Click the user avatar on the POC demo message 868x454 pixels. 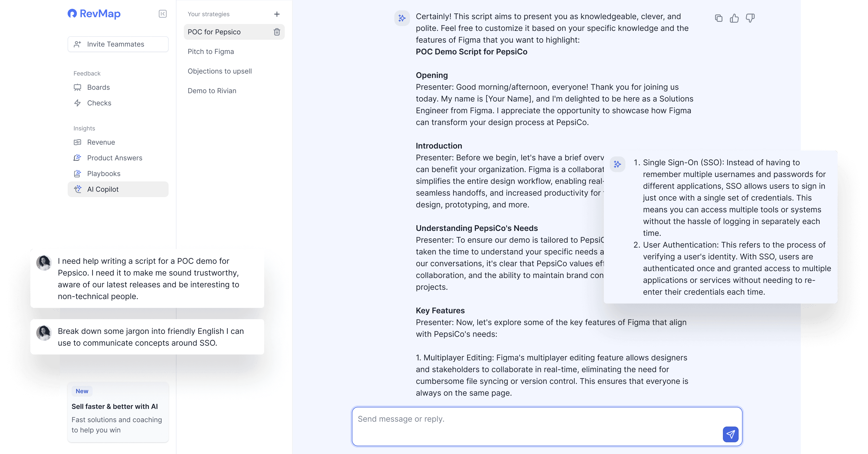(44, 263)
